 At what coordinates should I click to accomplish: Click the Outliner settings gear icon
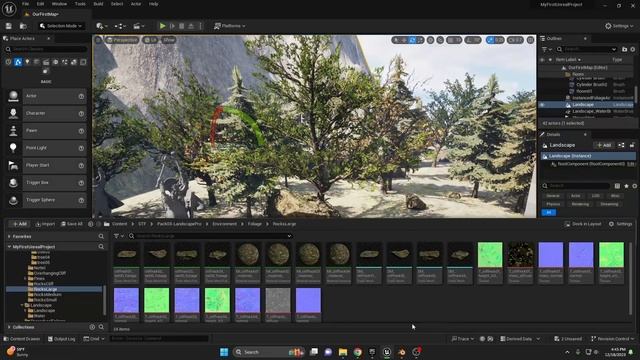click(633, 49)
